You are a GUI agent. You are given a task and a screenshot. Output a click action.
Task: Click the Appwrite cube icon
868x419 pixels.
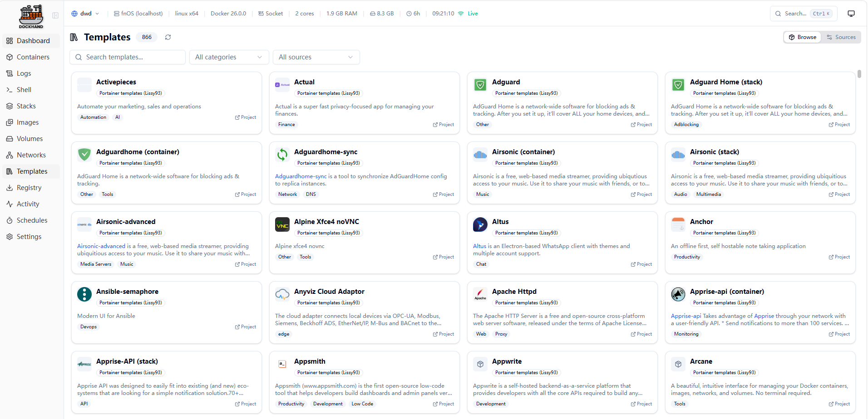click(480, 364)
